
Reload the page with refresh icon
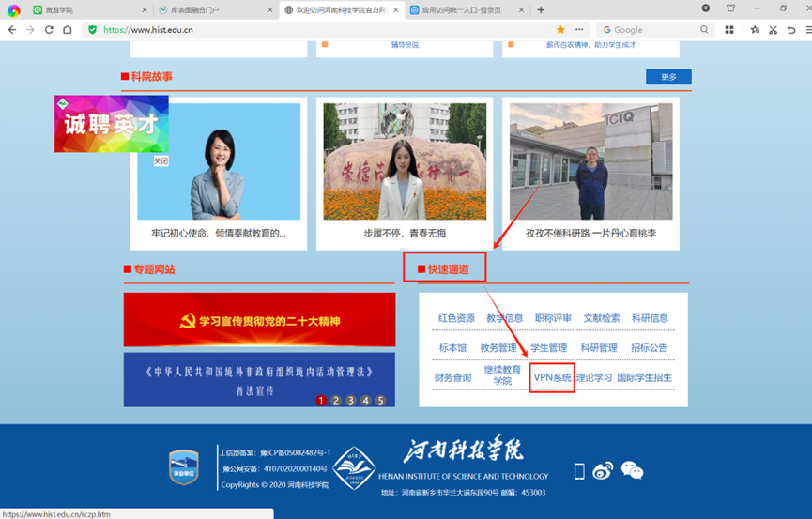[x=49, y=30]
